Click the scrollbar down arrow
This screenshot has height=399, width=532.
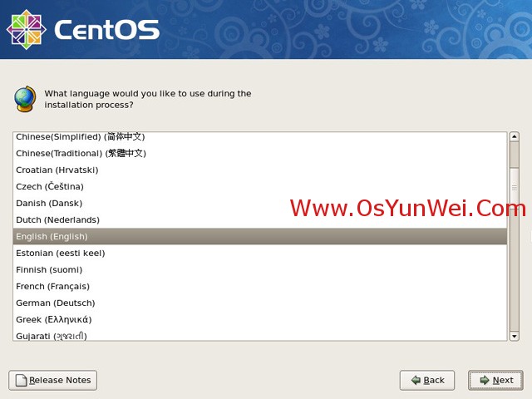[515, 336]
